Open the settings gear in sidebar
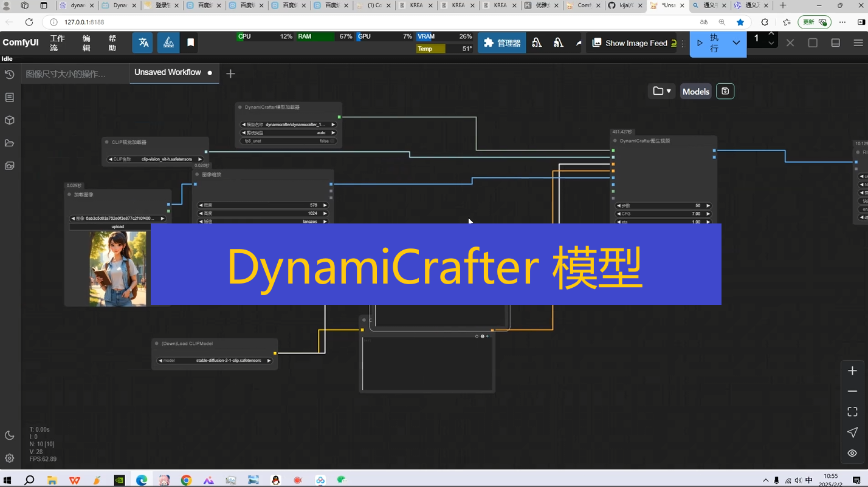868x487 pixels. [x=10, y=458]
